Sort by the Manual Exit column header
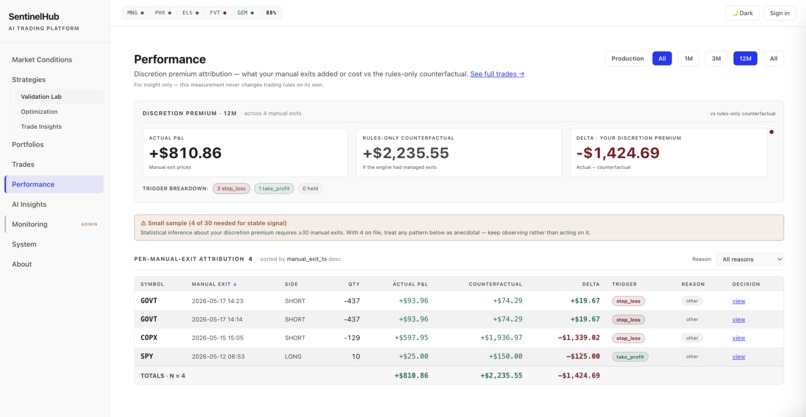The width and height of the screenshot is (806, 417). point(214,284)
